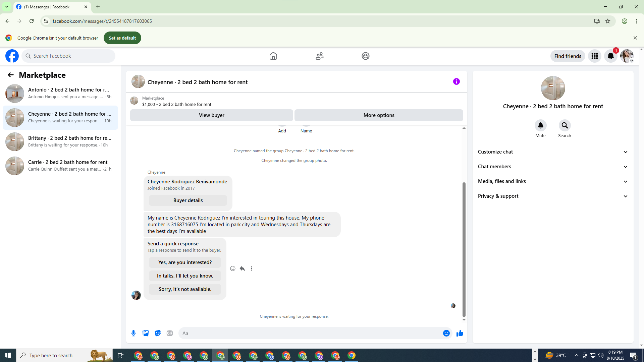Attach a photo using the image icon

(x=146, y=333)
